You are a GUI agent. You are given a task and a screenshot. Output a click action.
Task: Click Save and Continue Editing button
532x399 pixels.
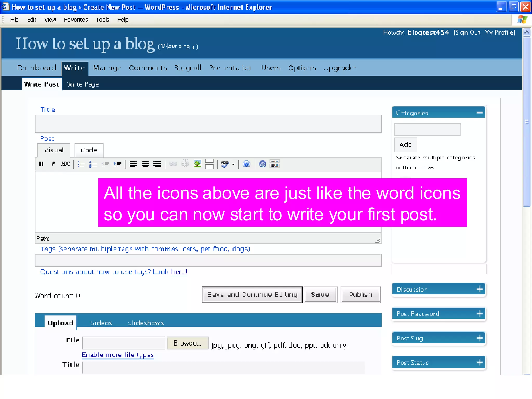click(252, 295)
